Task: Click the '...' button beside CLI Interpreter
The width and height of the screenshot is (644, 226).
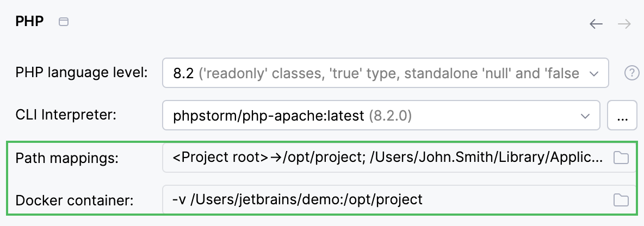Action: [622, 115]
